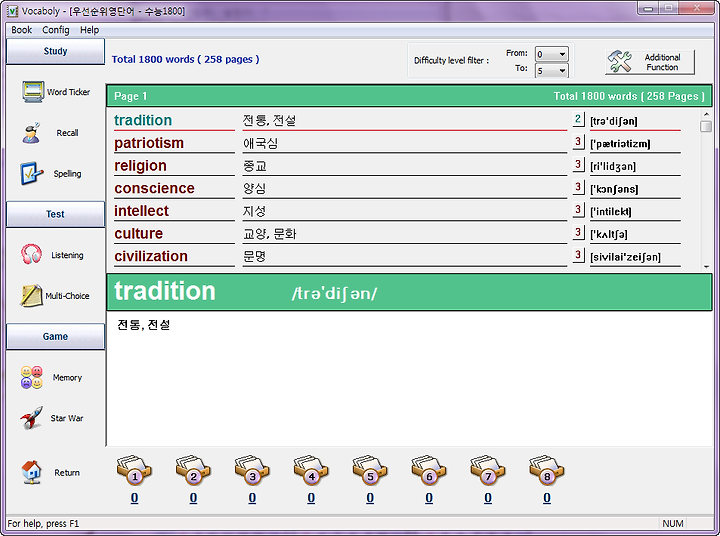Select the word 'patriotism'

click(x=149, y=143)
